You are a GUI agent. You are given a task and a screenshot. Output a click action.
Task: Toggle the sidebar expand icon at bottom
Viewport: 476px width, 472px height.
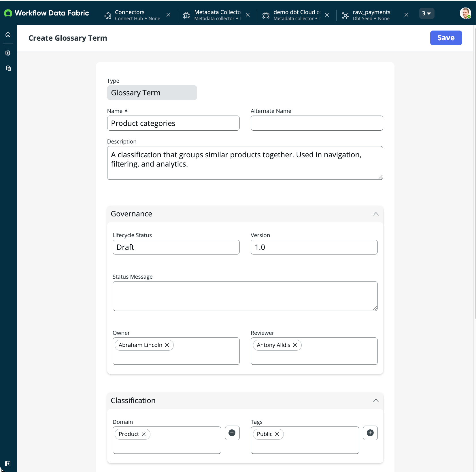pyautogui.click(x=8, y=464)
